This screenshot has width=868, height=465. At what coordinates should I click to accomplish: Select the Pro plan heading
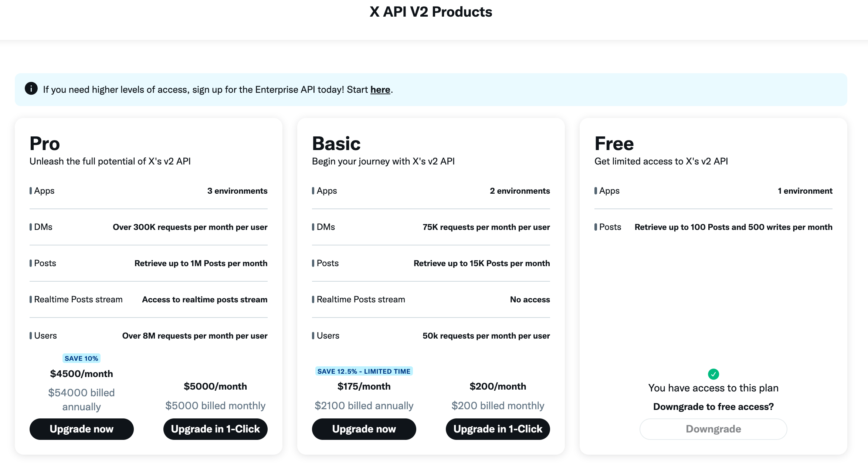45,143
